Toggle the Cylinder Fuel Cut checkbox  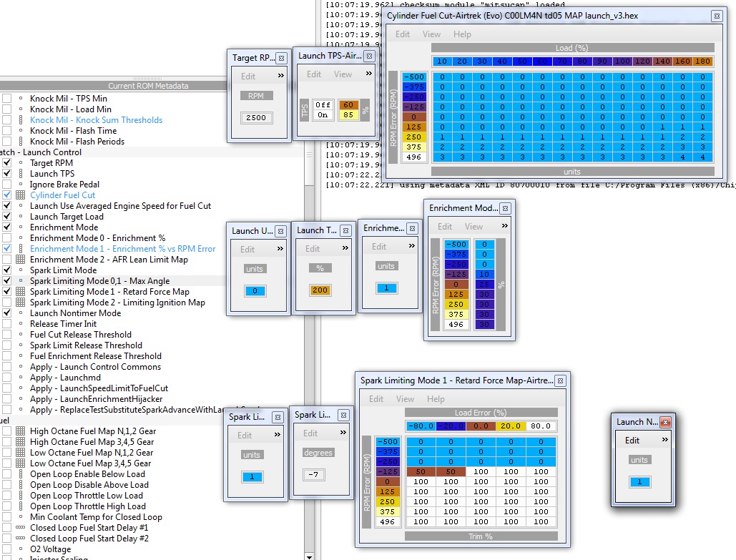coord(6,195)
